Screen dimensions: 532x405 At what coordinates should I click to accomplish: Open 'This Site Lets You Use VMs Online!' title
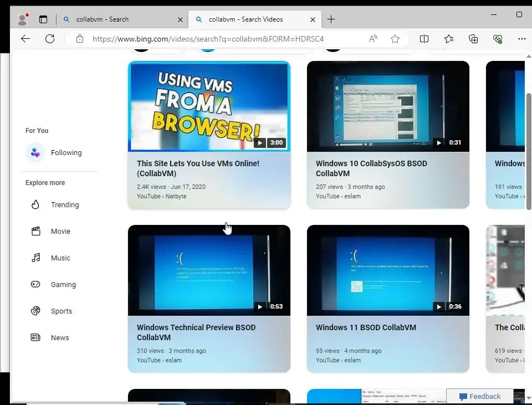198,168
